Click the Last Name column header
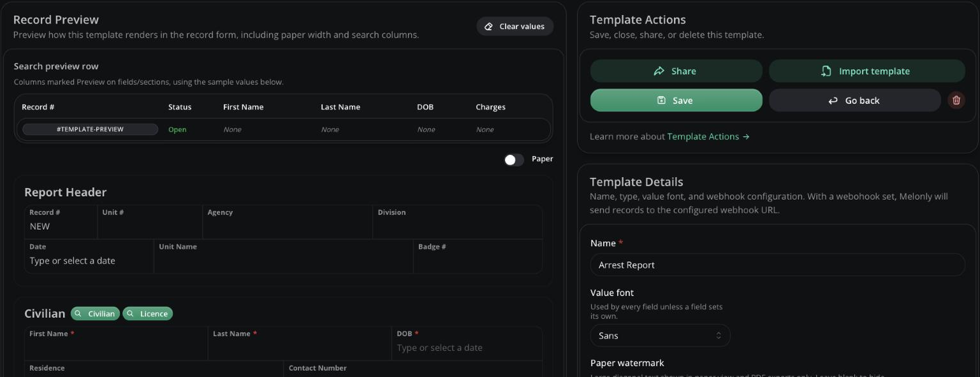This screenshot has height=377, width=980. click(x=340, y=107)
